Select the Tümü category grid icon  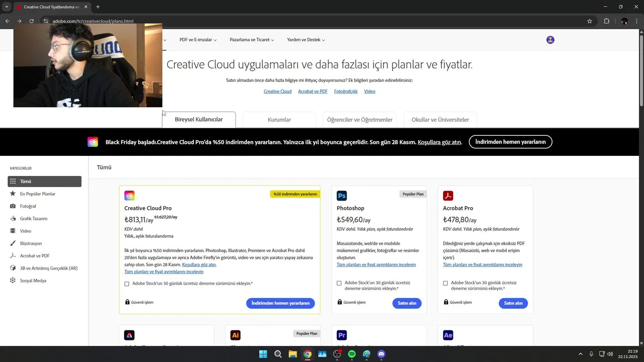pyautogui.click(x=13, y=182)
